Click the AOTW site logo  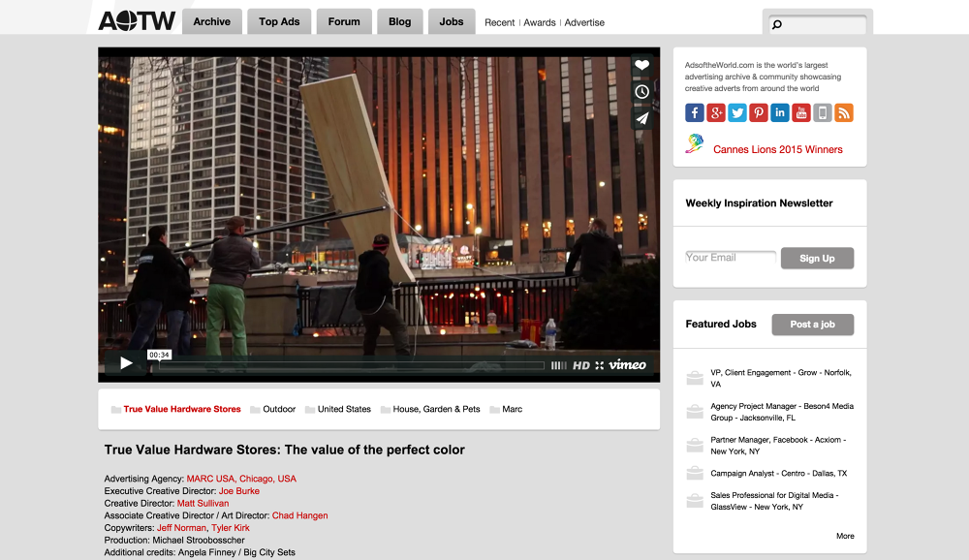tap(138, 21)
